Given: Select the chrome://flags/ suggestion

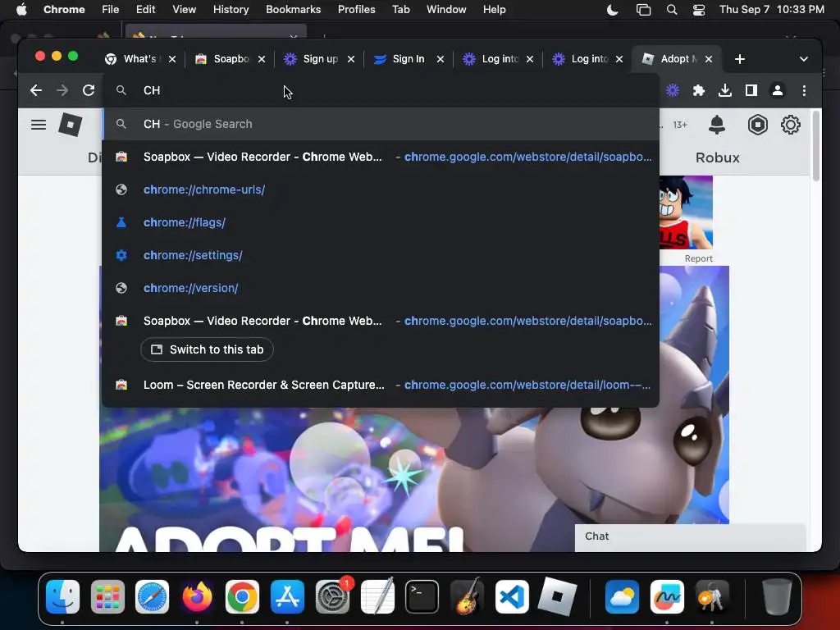Looking at the screenshot, I should [x=381, y=222].
